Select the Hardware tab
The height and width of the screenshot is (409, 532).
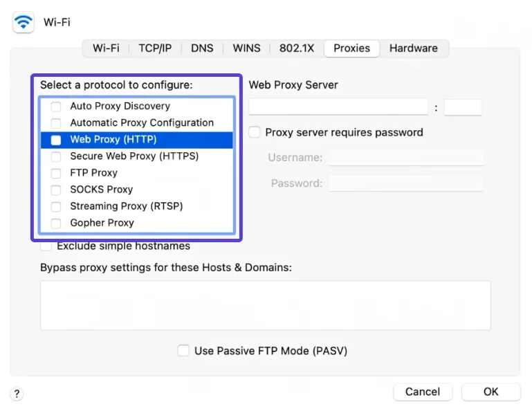(x=413, y=48)
